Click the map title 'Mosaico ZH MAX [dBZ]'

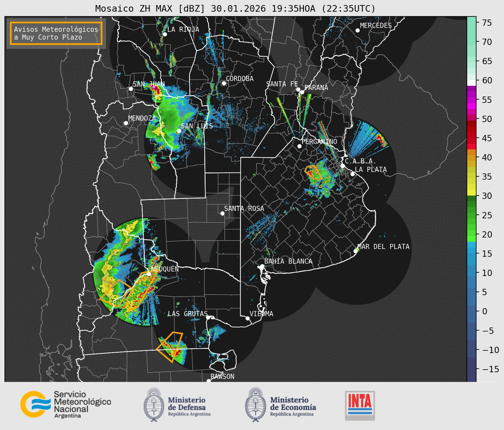150,8
